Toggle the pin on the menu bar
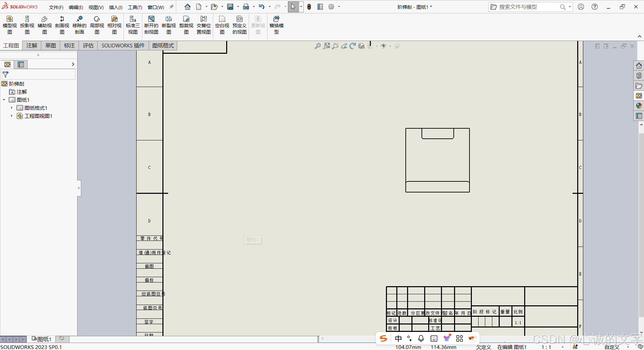 coord(171,7)
